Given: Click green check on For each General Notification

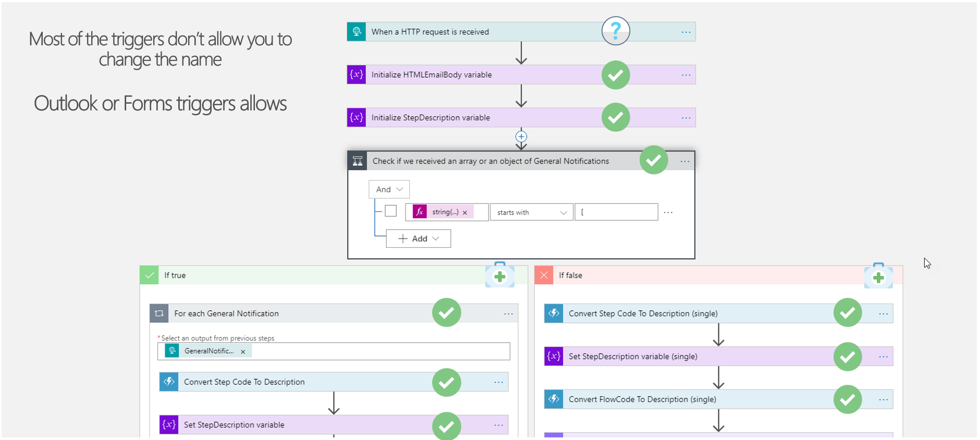Looking at the screenshot, I should (446, 312).
